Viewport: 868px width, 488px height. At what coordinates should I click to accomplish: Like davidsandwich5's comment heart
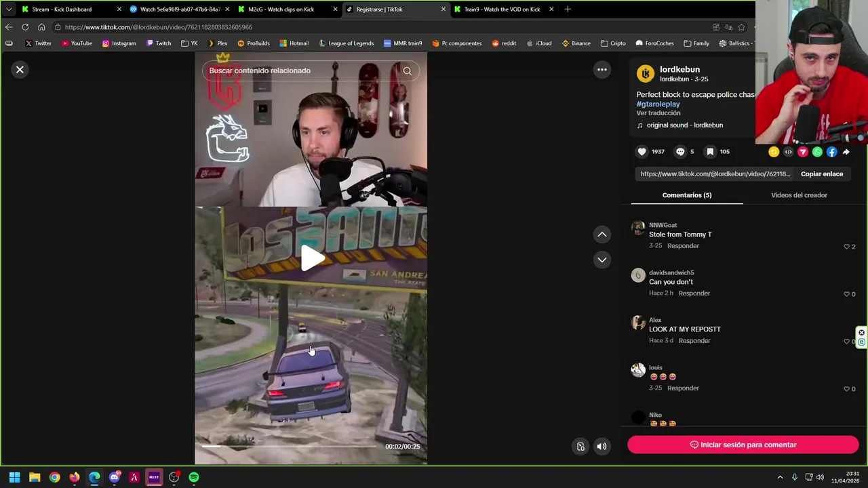coord(846,294)
